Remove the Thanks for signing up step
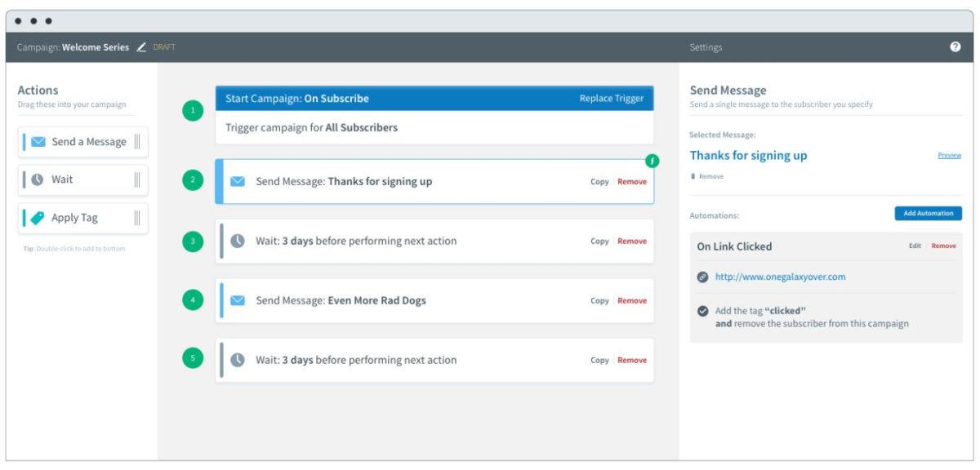Image resolution: width=980 pixels, height=470 pixels. pyautogui.click(x=632, y=182)
